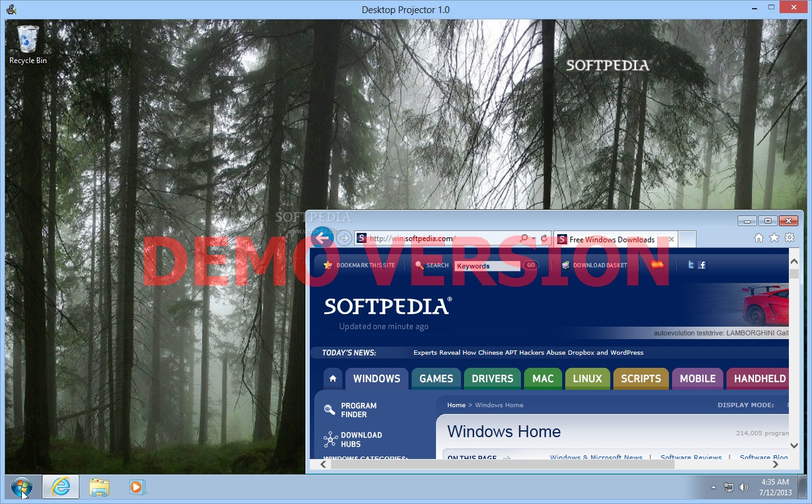Click the Spanish flag language icon

tap(657, 265)
